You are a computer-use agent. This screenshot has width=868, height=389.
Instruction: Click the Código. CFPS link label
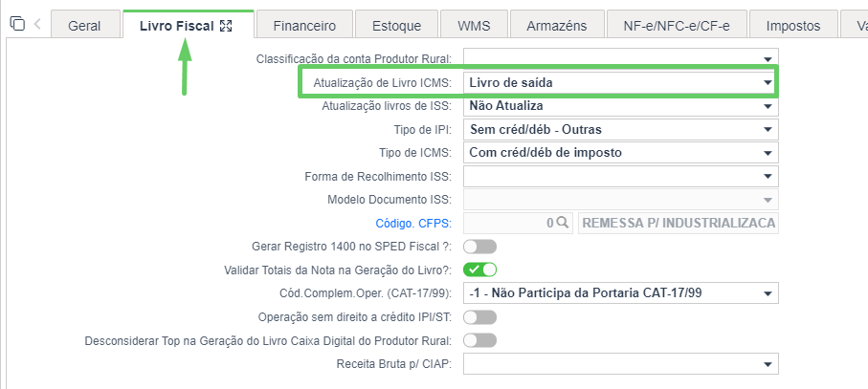[413, 224]
